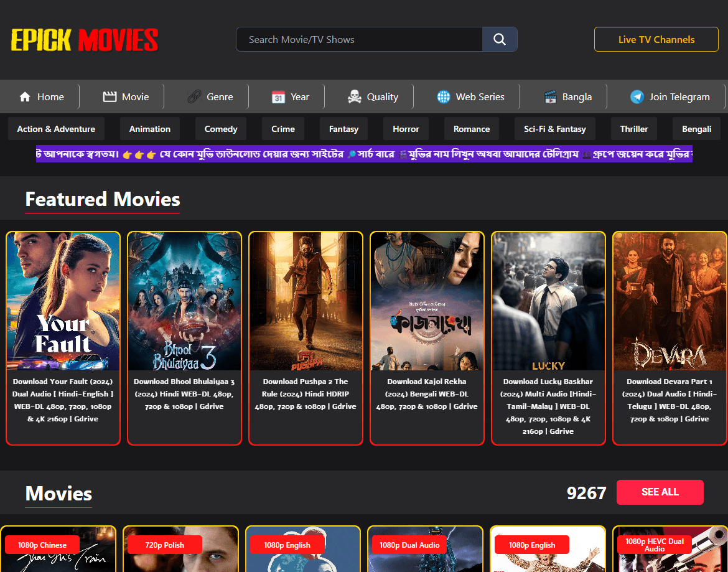
Task: Click the 720p Polish quality badge
Action: click(x=164, y=545)
